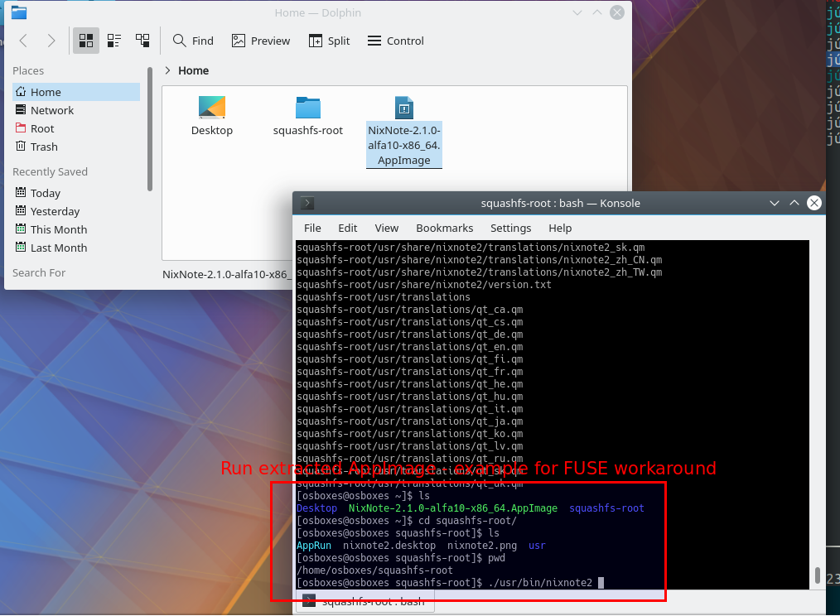Select the Desktop folder icon

[212, 108]
